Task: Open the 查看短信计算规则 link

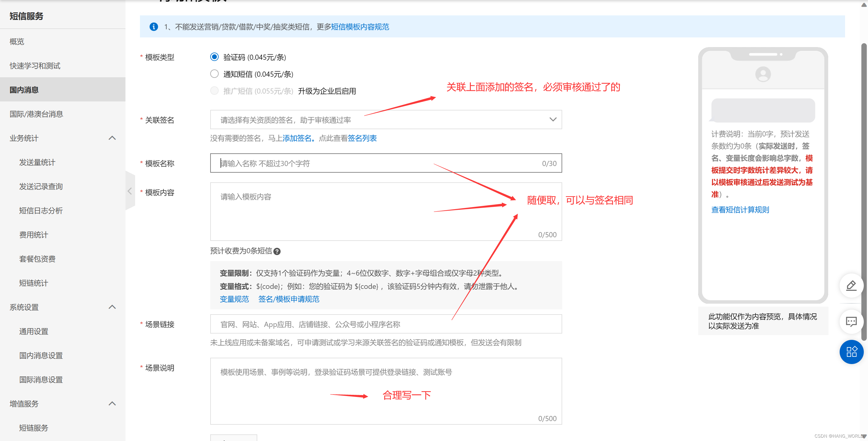Action: pyautogui.click(x=740, y=210)
